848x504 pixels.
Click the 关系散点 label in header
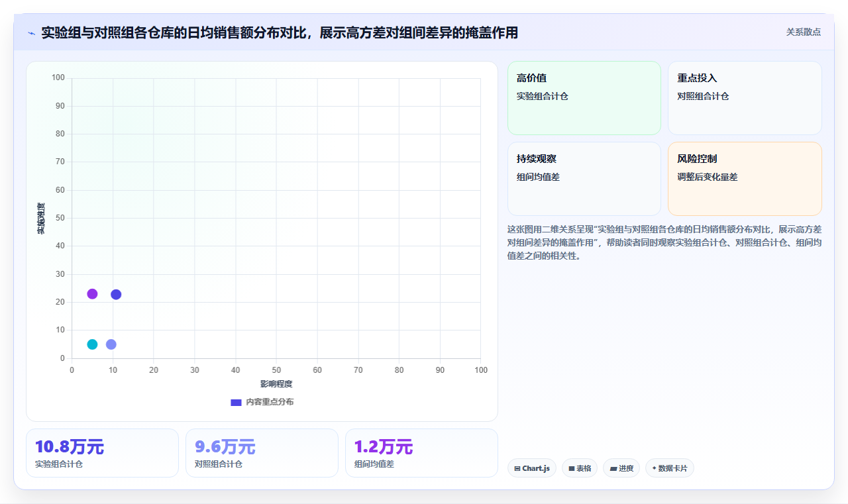point(804,32)
